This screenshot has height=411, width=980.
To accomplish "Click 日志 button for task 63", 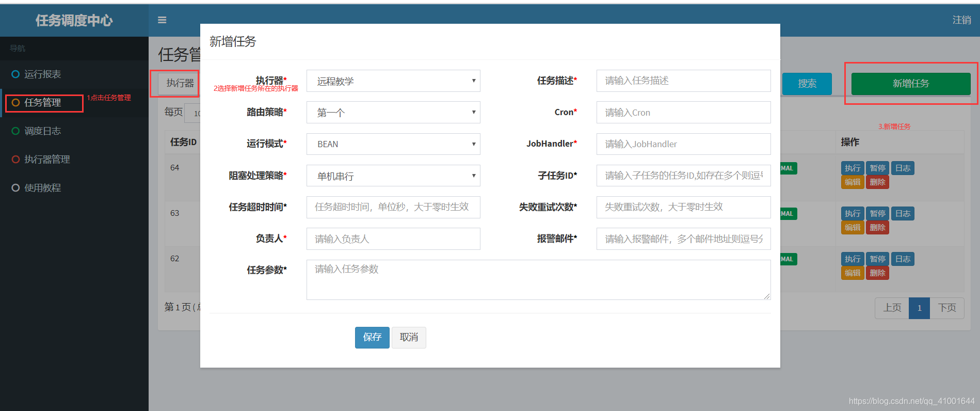I will [x=903, y=214].
